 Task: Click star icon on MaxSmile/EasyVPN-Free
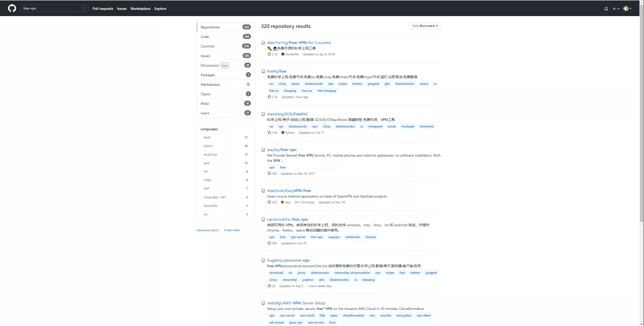tap(269, 202)
